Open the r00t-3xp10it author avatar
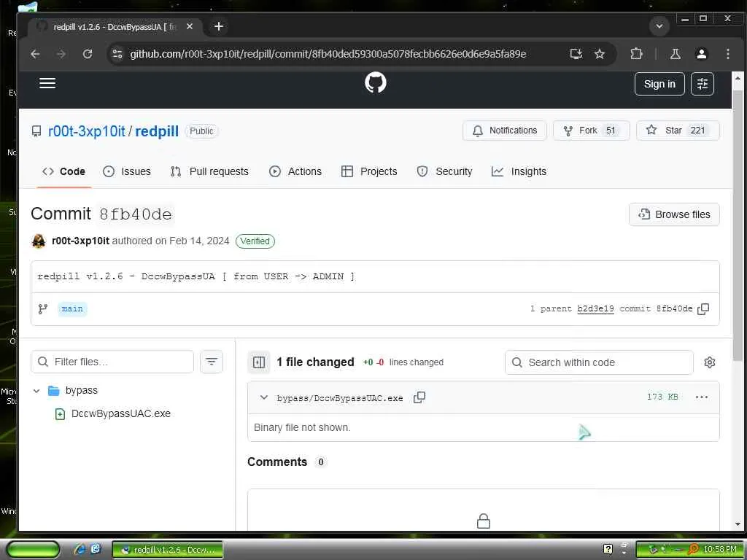747x560 pixels. 39,241
